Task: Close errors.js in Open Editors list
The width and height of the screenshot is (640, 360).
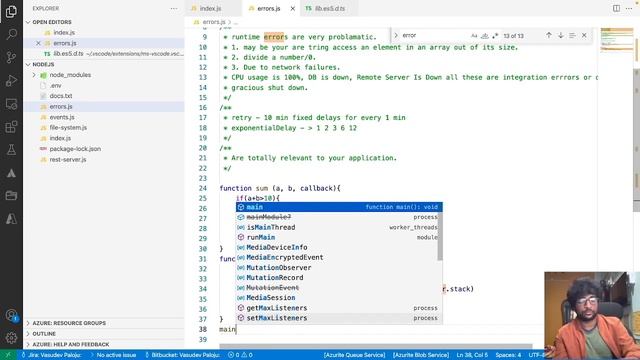Action: coord(38,43)
